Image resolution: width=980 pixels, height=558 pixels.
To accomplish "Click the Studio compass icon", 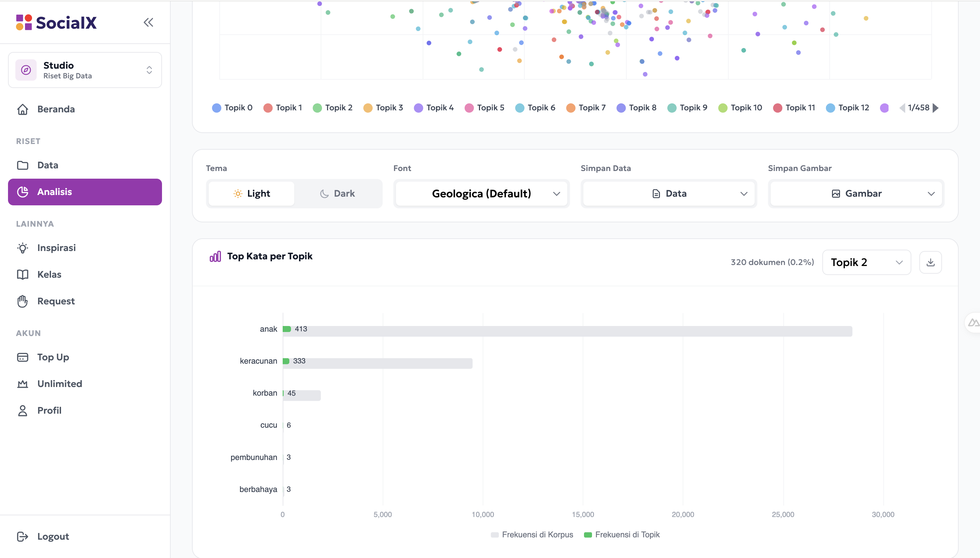I will 26,70.
